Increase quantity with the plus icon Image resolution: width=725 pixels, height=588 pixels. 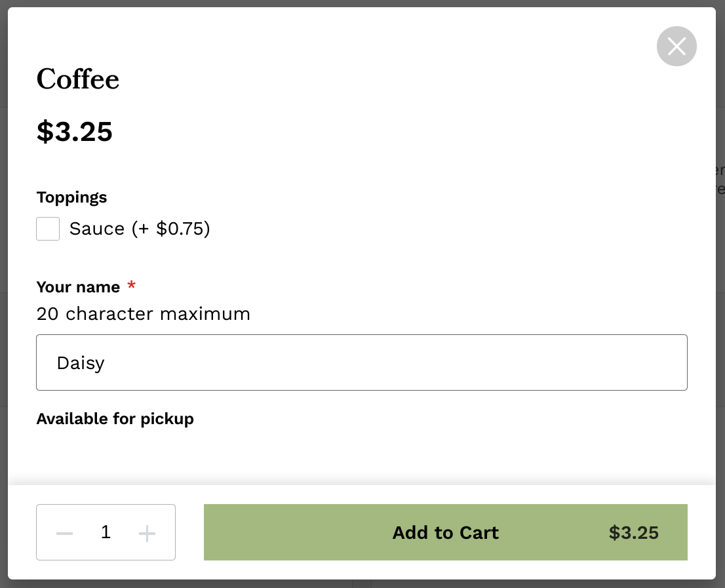[x=147, y=533]
